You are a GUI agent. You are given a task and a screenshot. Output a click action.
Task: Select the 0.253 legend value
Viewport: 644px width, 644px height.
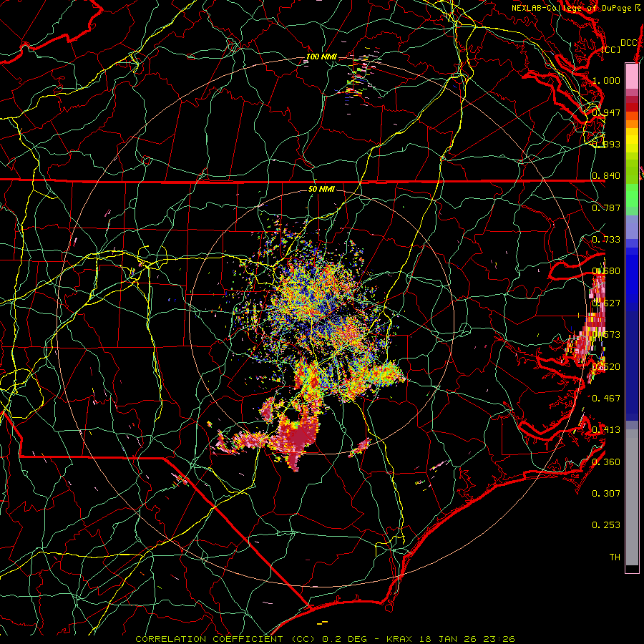point(606,525)
